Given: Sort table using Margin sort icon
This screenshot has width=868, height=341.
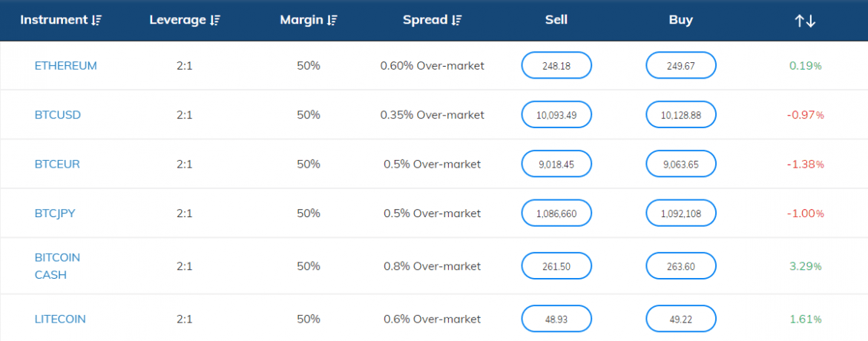Looking at the screenshot, I should [332, 21].
